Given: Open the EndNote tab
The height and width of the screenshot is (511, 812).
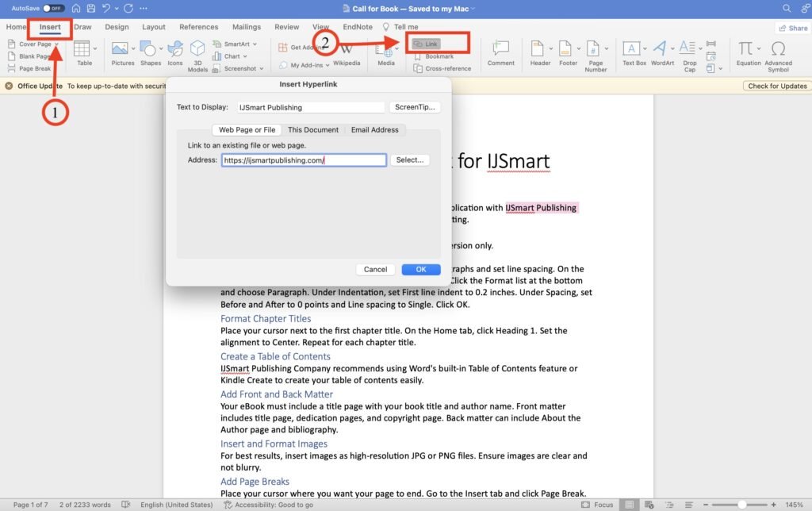Looking at the screenshot, I should (358, 27).
